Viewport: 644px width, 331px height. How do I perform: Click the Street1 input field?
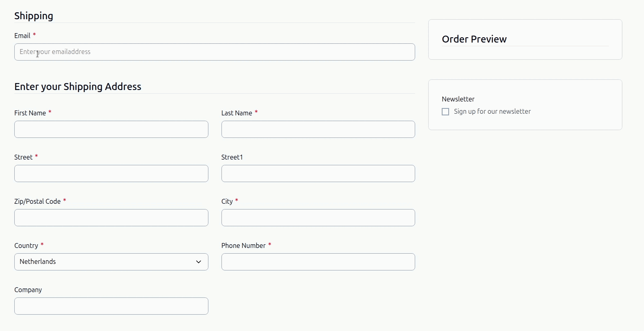(x=318, y=173)
